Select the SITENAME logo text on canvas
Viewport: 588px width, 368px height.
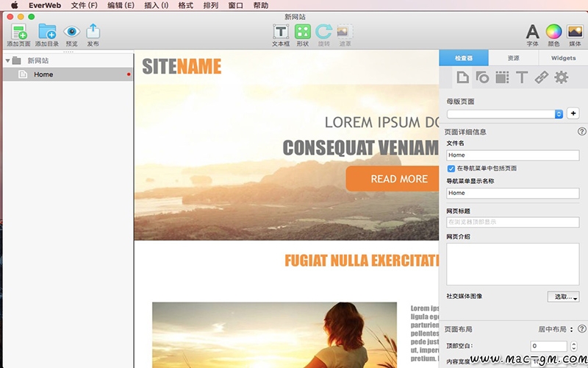182,66
